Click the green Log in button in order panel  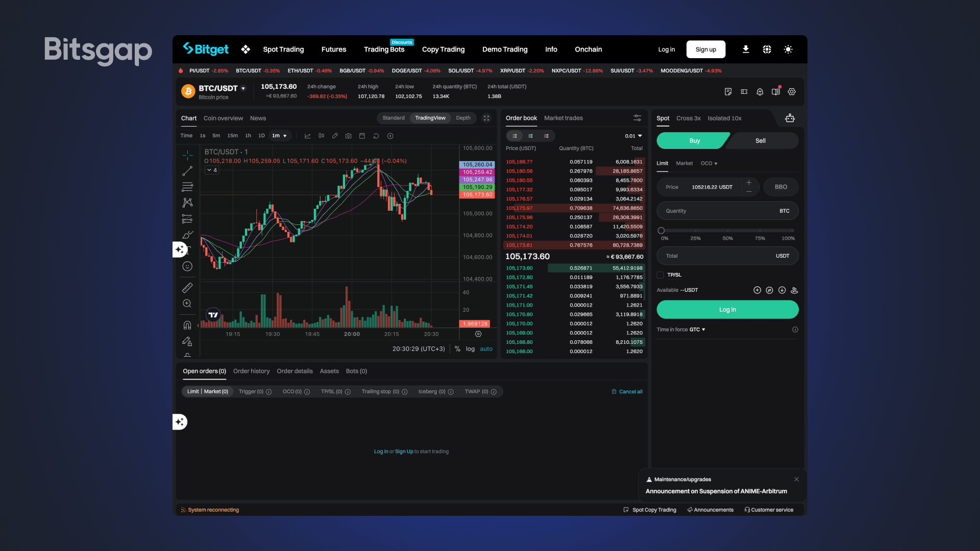point(727,310)
